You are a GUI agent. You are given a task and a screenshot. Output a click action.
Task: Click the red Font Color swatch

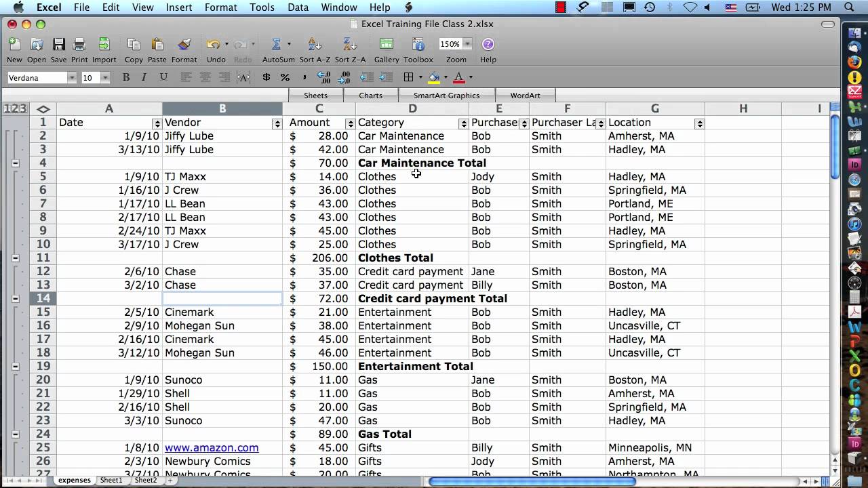[459, 78]
